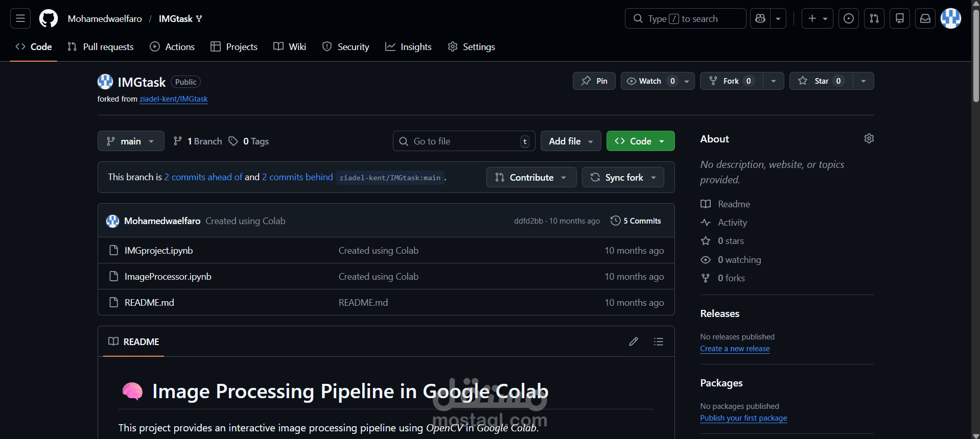
Task: Open the Sync fork dropdown
Action: [x=623, y=177]
